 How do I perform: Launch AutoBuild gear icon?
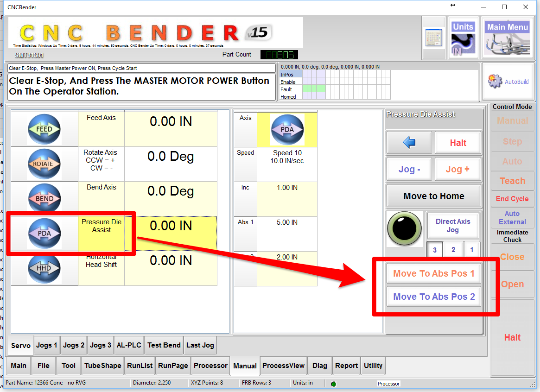click(508, 82)
